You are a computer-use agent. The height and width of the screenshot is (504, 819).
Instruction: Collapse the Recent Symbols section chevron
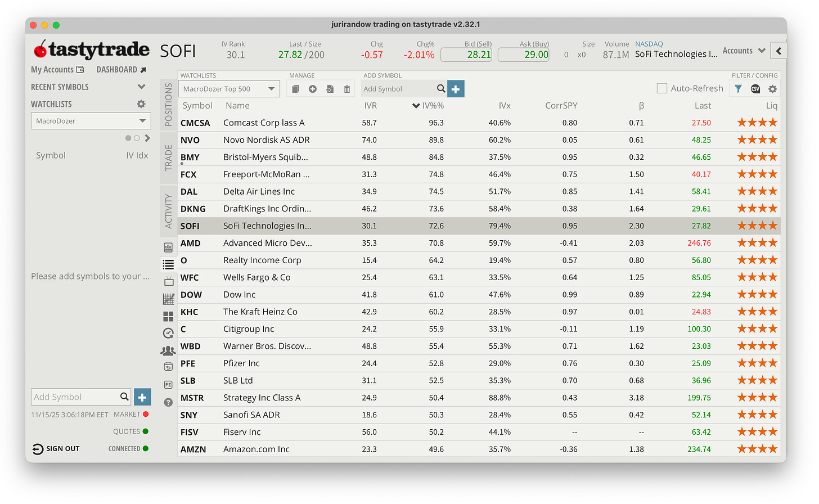(x=141, y=87)
